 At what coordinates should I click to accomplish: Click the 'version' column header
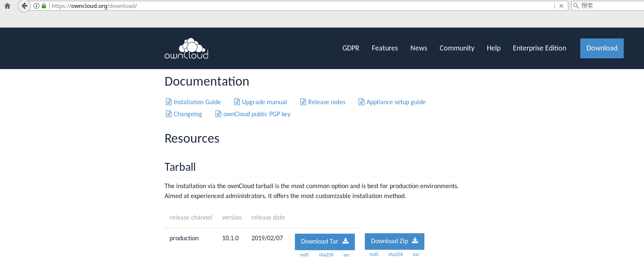coord(232,218)
